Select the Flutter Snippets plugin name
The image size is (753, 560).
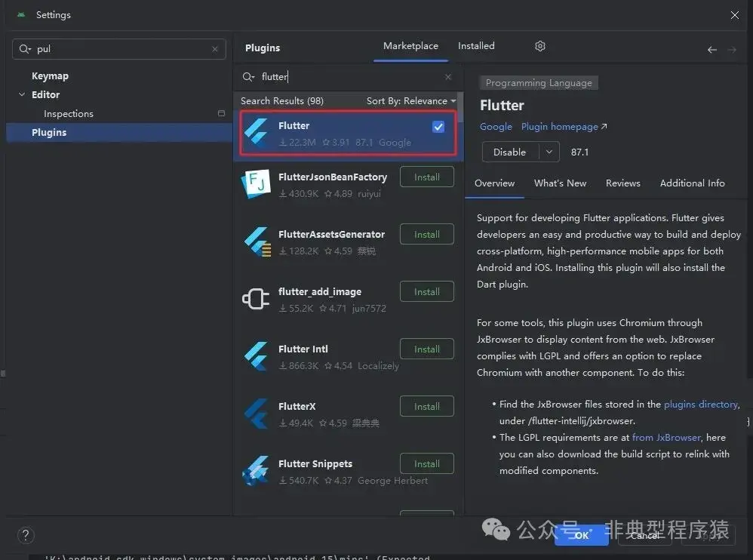(x=315, y=464)
